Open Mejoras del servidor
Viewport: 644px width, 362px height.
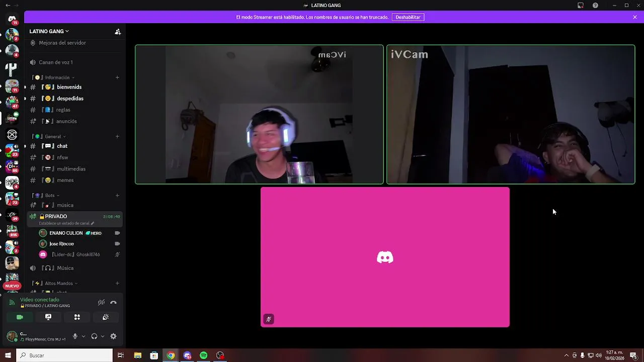[74, 43]
